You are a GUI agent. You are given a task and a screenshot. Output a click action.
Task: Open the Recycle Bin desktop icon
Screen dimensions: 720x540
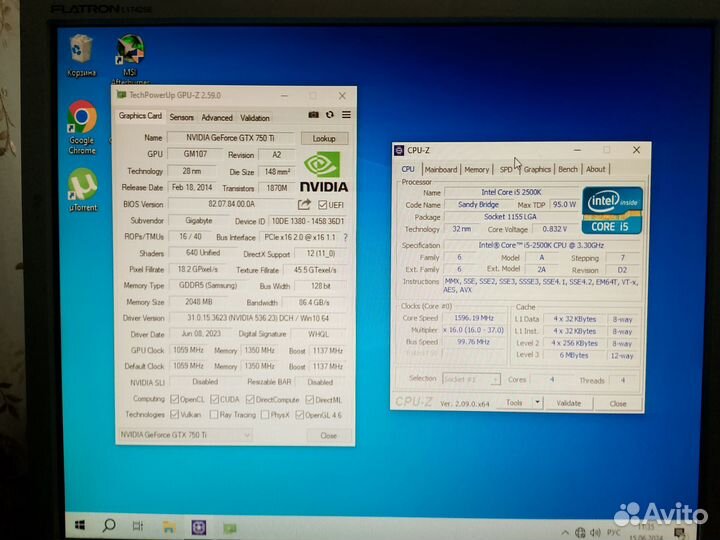81,55
